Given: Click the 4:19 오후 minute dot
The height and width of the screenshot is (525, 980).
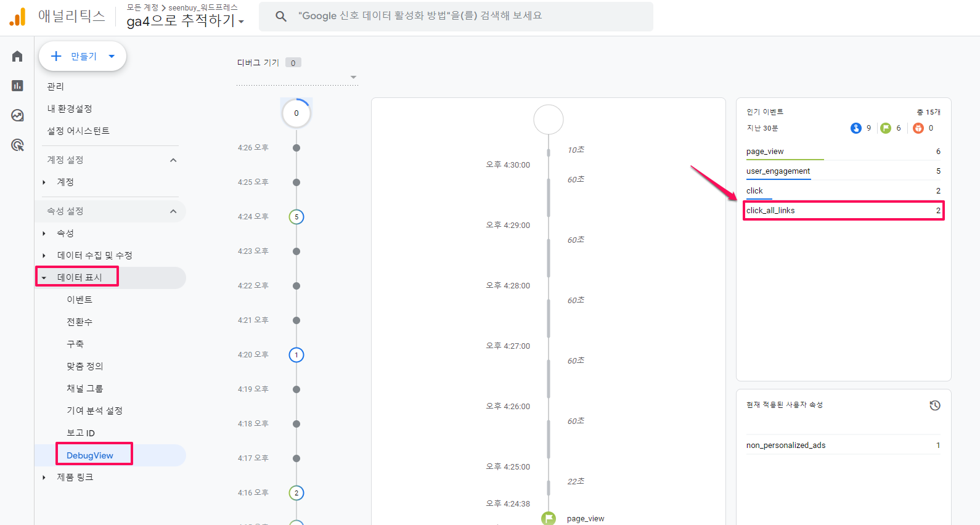Looking at the screenshot, I should (296, 389).
